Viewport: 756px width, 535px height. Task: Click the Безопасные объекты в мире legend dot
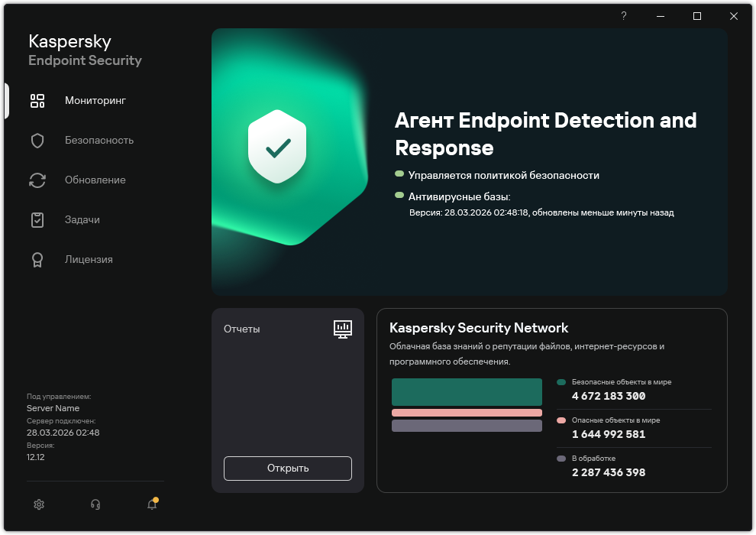coord(561,382)
